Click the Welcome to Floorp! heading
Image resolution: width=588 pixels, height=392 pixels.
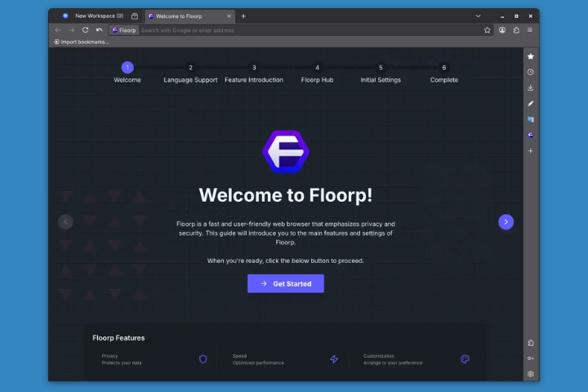[x=286, y=195]
